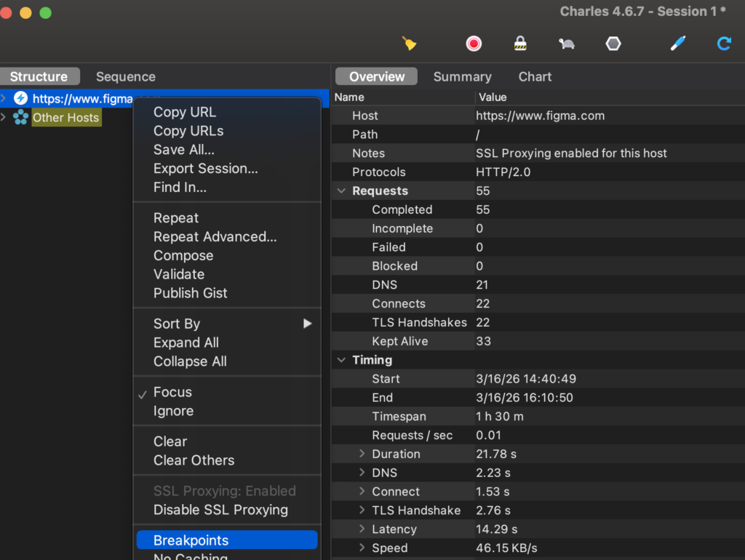Click the hexagon breakpoints toolbar icon

(613, 44)
